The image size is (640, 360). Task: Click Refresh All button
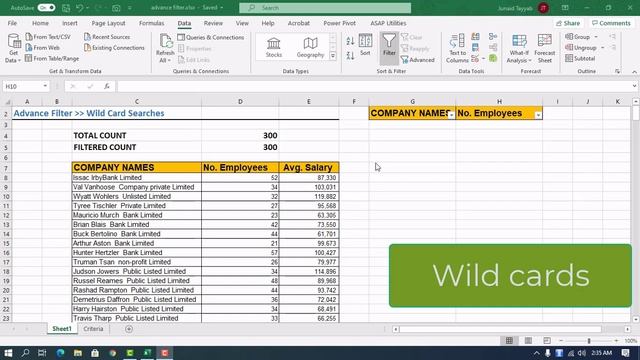[x=165, y=49]
